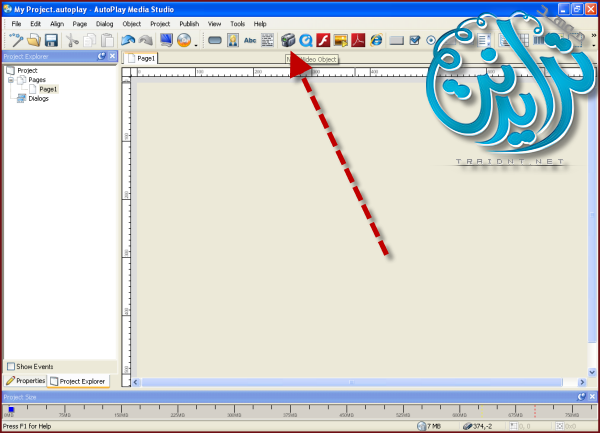Viewport: 600px width, 433px height.
Task: Click the 7 MB status bar entry
Action: click(429, 426)
